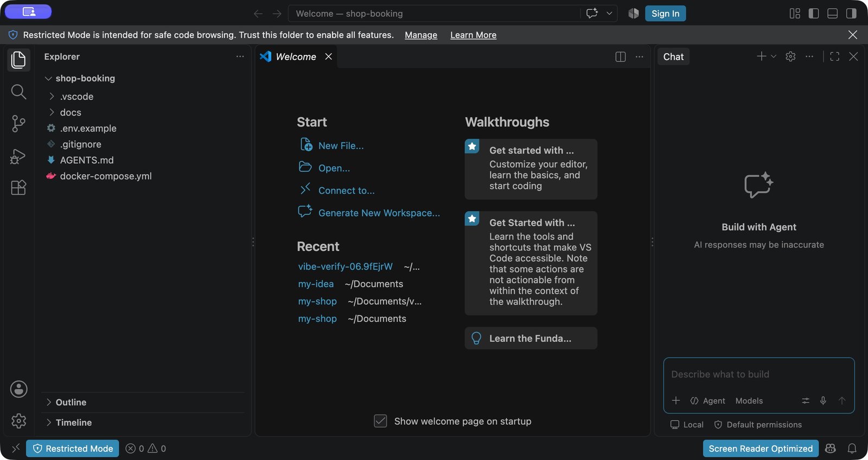Open Chat settings gear icon

(x=790, y=56)
